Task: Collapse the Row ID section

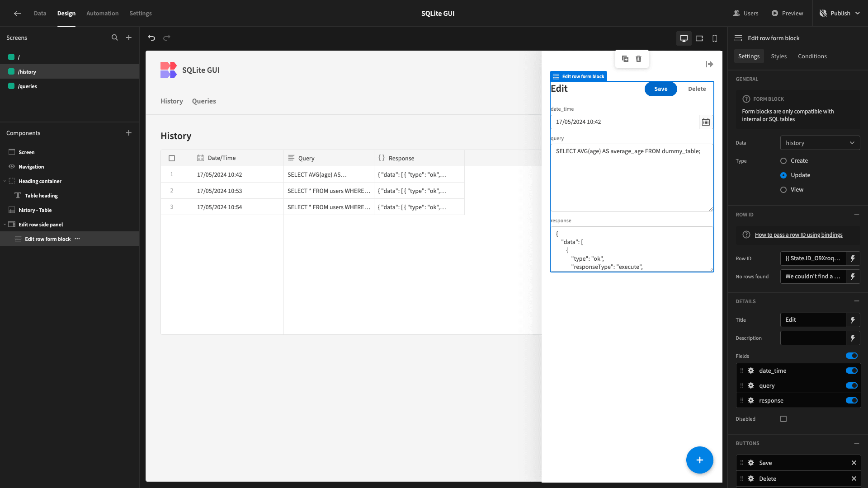Action: (857, 215)
